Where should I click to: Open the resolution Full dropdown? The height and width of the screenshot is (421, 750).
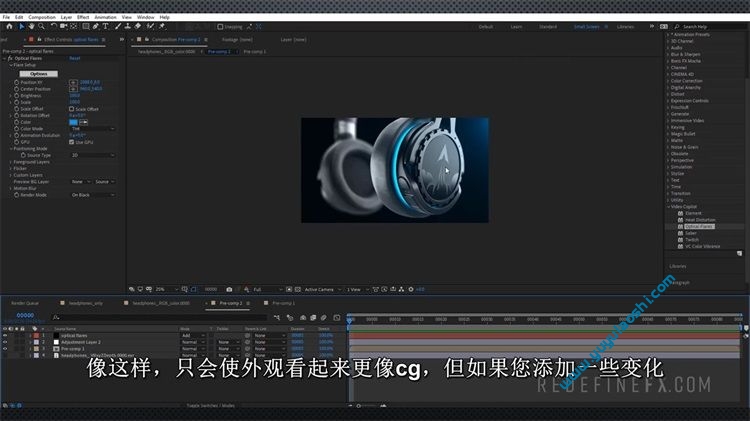[267, 289]
